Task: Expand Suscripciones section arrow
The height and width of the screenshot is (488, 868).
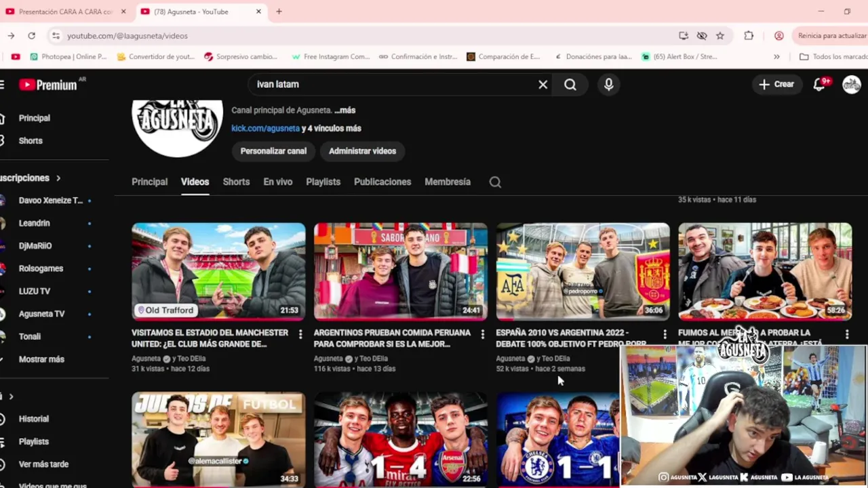Action: (58, 178)
